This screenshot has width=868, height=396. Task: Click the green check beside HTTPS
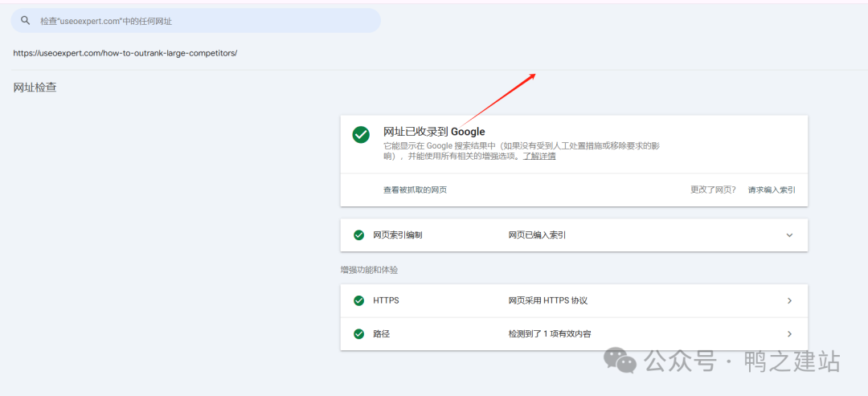358,301
